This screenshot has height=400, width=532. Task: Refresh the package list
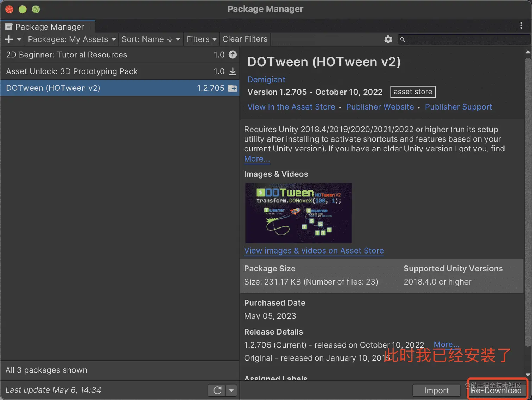pyautogui.click(x=217, y=390)
